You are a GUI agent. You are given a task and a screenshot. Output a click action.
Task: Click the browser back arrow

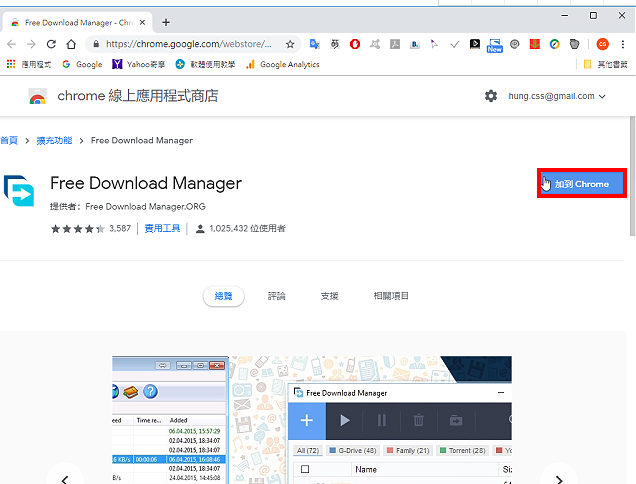11,44
